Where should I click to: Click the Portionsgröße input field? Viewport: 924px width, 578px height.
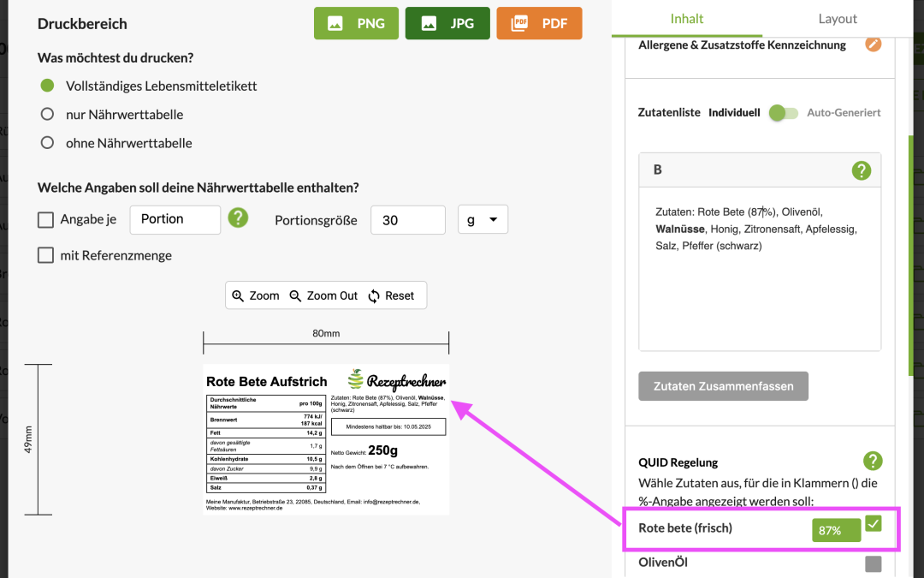[407, 220]
